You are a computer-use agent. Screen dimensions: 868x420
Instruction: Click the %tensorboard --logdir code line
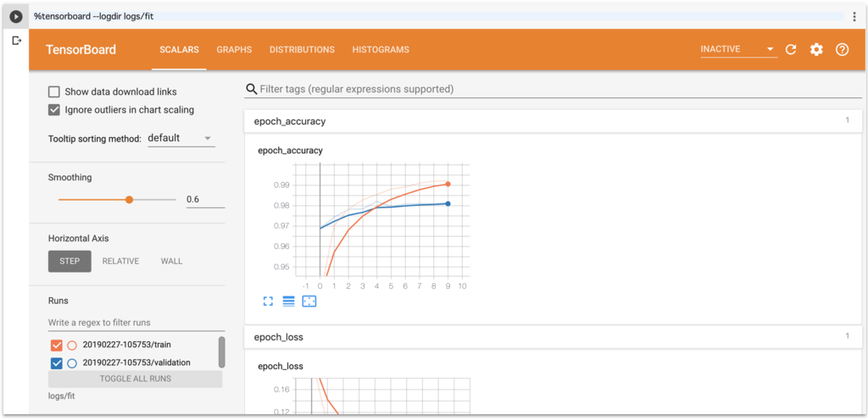tap(93, 17)
